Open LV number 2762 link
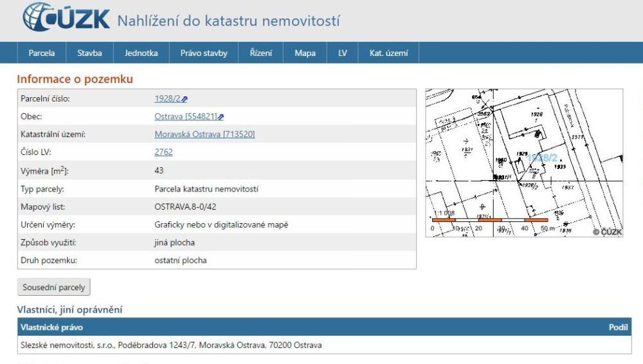 click(x=163, y=152)
